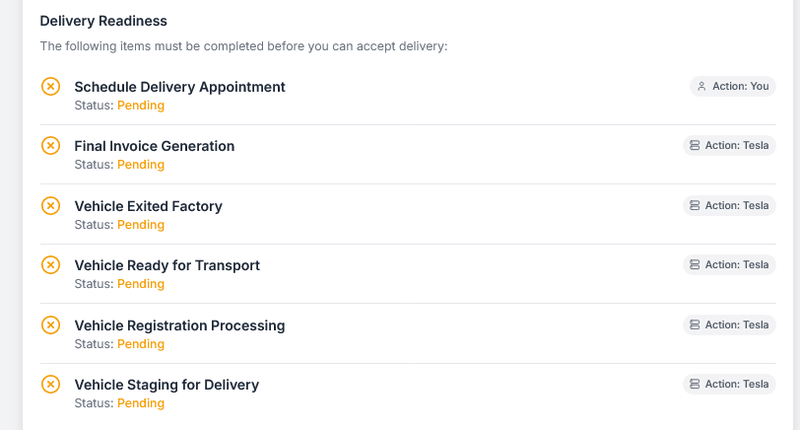Click Action: Tesla badge on Vehicle Staging for Delivery

[729, 384]
